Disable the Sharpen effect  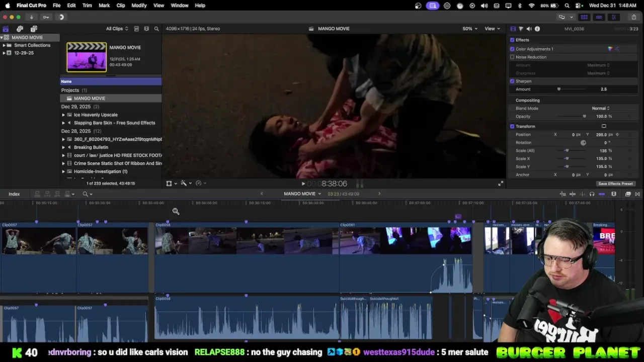(512, 81)
